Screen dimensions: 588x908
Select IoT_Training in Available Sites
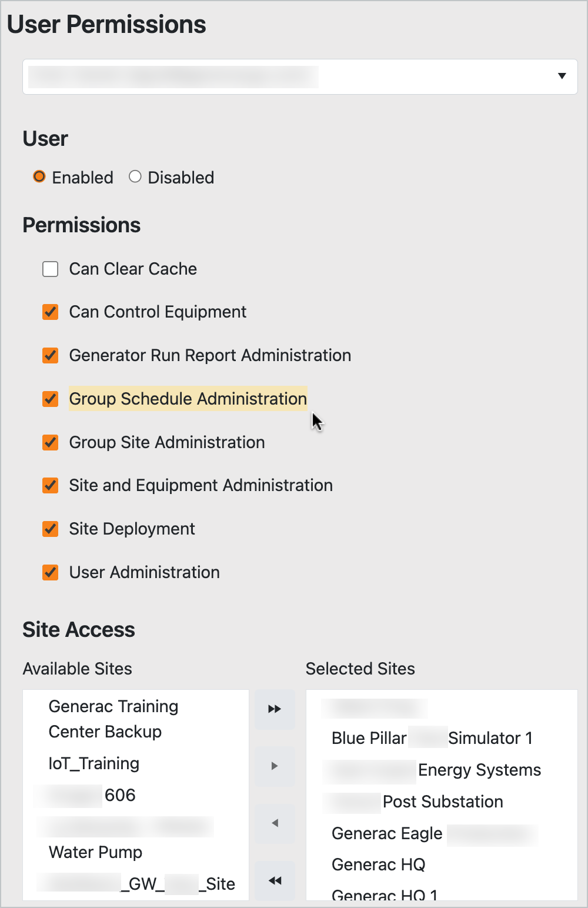pos(94,763)
